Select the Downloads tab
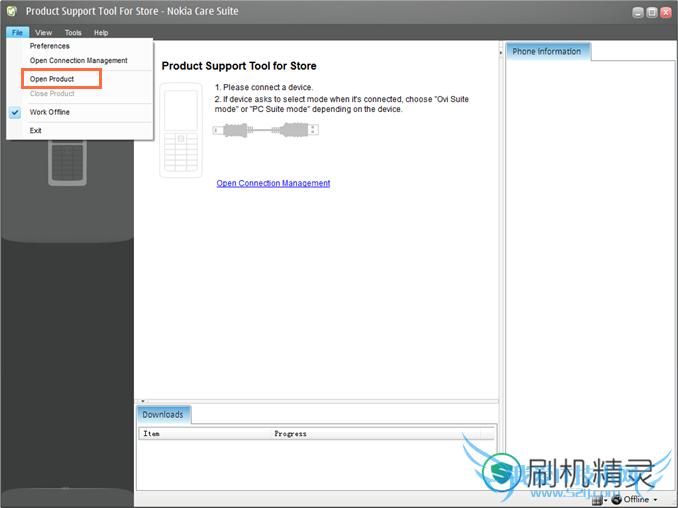Image resolution: width=678 pixels, height=508 pixels. pos(163,415)
